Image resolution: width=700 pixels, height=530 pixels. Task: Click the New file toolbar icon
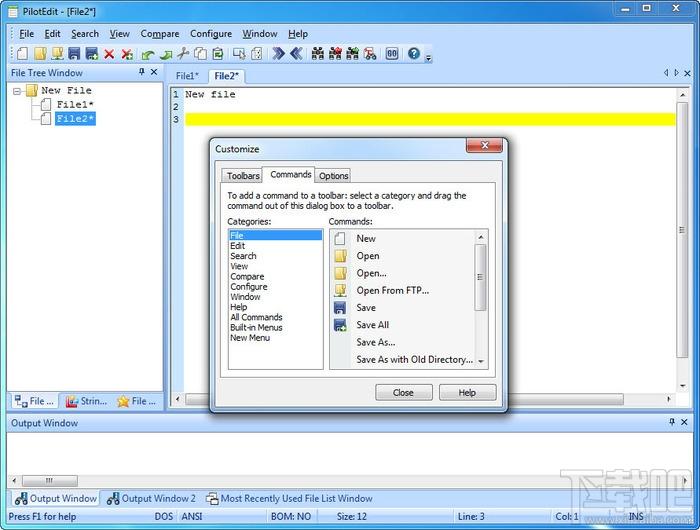pos(22,54)
